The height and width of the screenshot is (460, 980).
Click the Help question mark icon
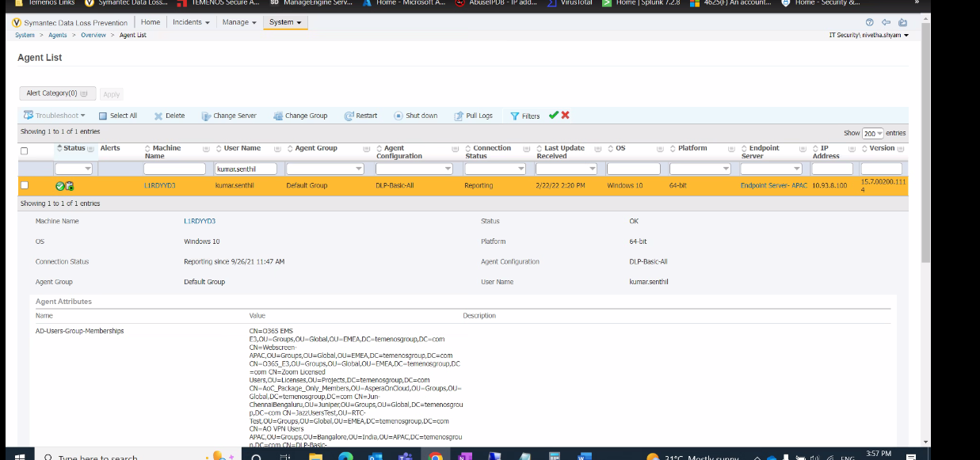click(869, 23)
